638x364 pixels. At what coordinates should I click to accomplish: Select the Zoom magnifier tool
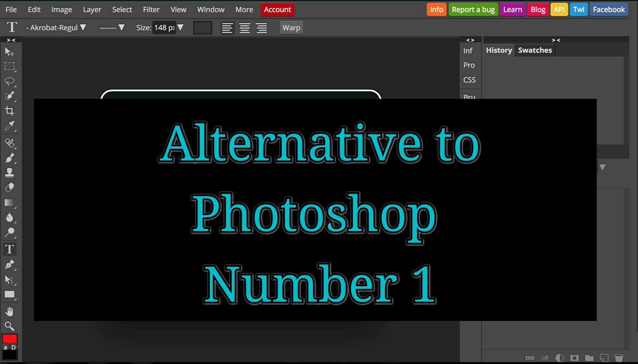click(x=10, y=326)
